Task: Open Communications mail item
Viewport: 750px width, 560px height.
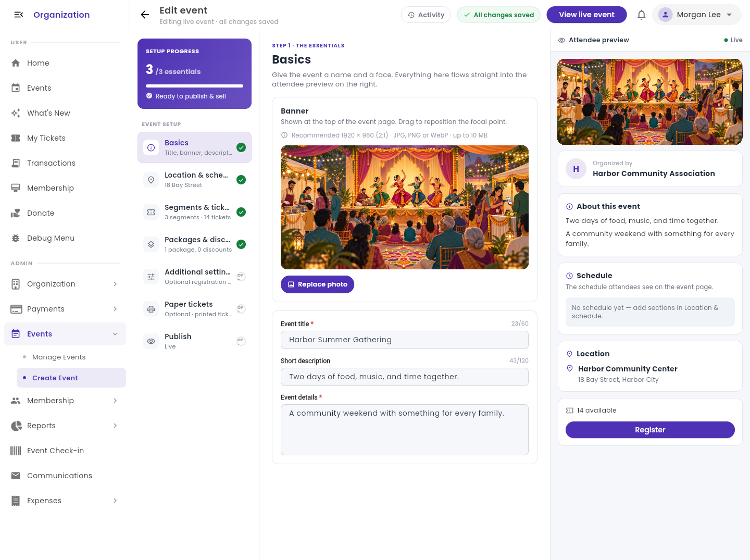Action: (65, 476)
